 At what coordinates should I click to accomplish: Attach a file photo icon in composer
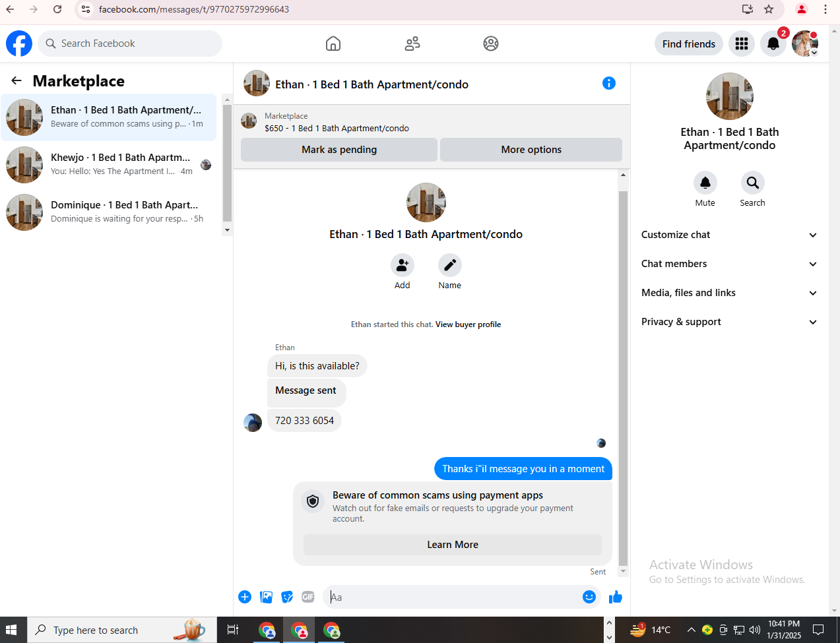coord(266,597)
